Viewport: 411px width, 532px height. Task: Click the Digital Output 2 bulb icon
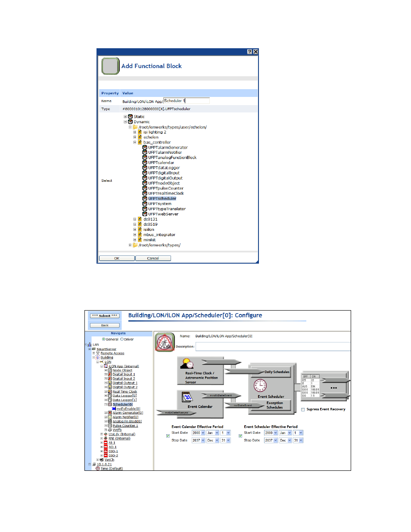[x=109, y=387]
